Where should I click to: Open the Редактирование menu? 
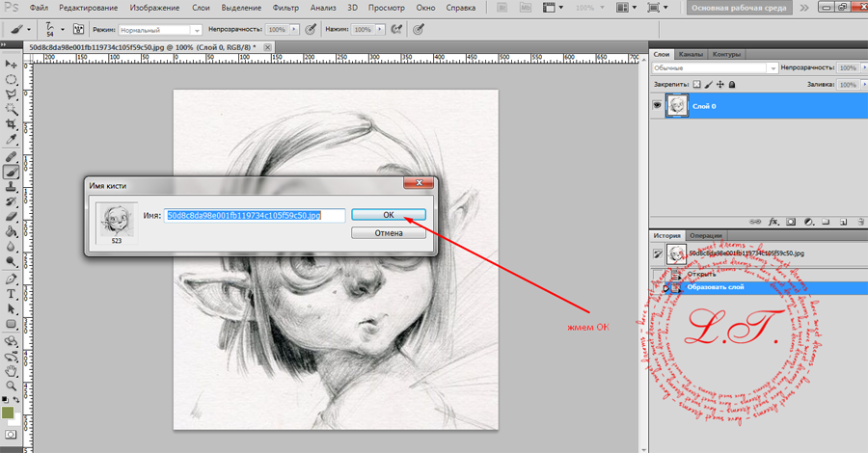pyautogui.click(x=89, y=8)
